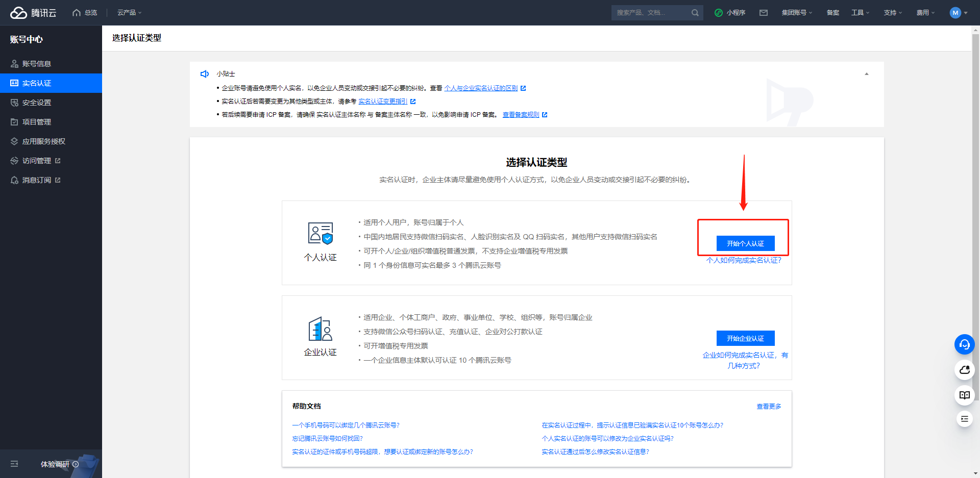Click the 消息订阅 bell icon

pyautogui.click(x=14, y=180)
